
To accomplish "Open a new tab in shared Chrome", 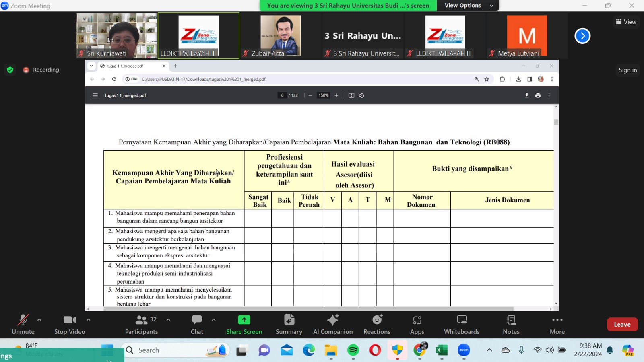I will point(175,66).
